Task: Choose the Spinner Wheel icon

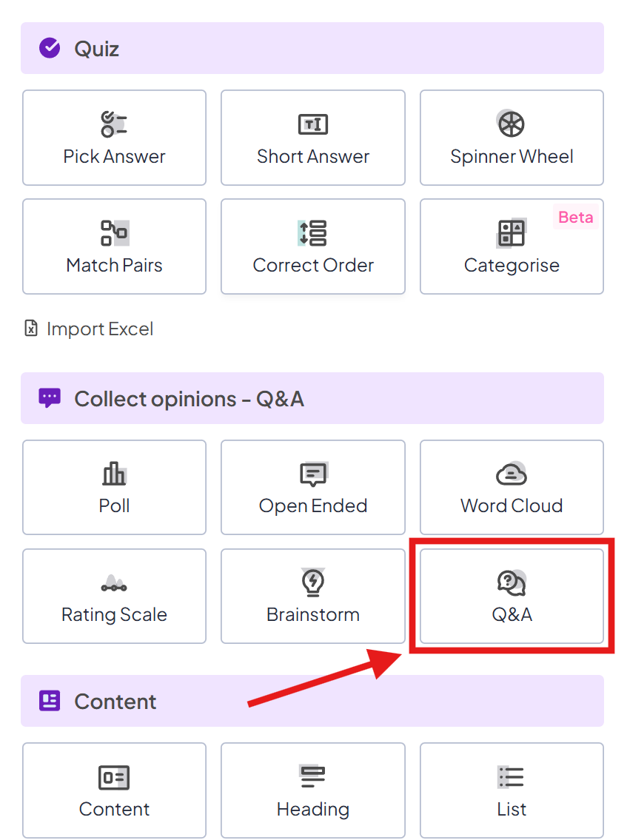Action: click(511, 124)
